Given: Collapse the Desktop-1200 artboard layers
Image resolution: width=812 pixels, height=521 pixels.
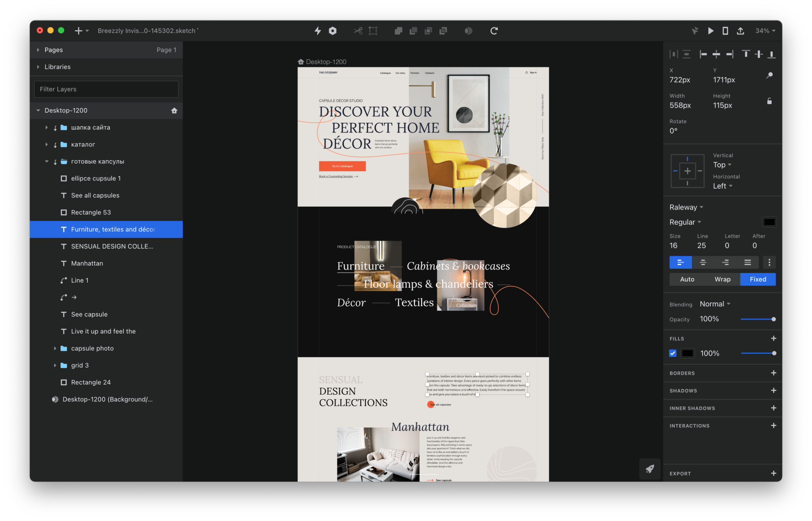Looking at the screenshot, I should click(x=38, y=111).
